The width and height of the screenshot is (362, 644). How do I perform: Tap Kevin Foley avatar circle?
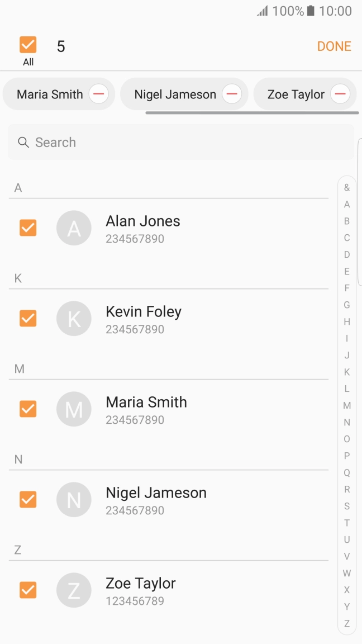coord(74,319)
